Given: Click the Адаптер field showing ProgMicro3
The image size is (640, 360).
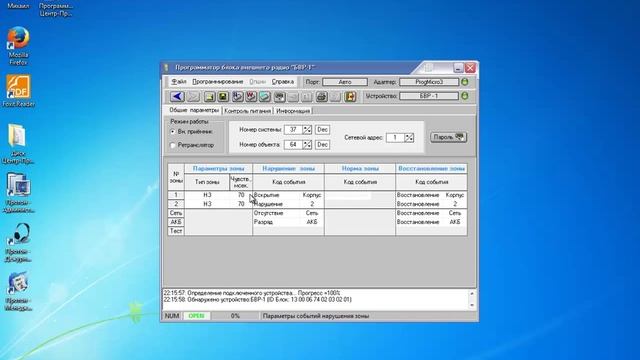Looking at the screenshot, I should (x=429, y=82).
